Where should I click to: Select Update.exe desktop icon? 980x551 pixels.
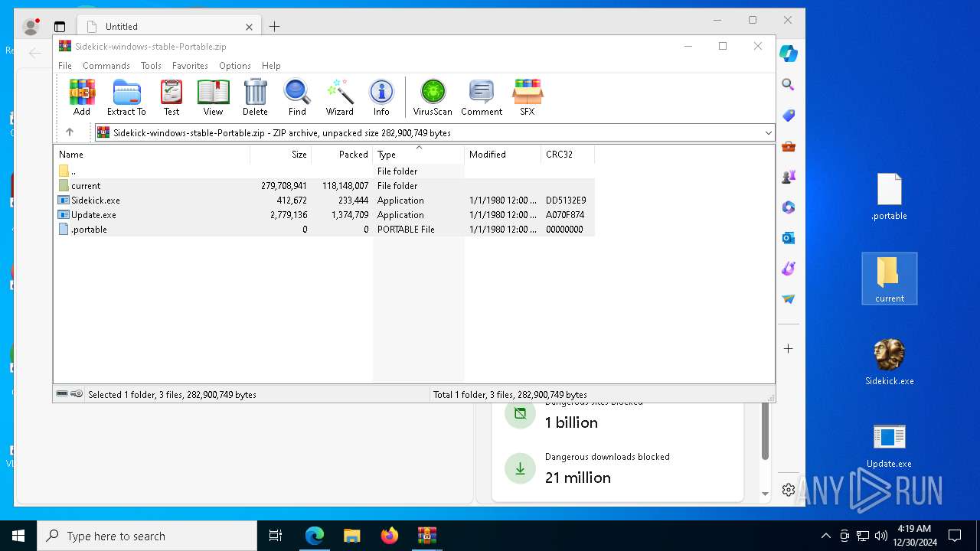pos(889,445)
